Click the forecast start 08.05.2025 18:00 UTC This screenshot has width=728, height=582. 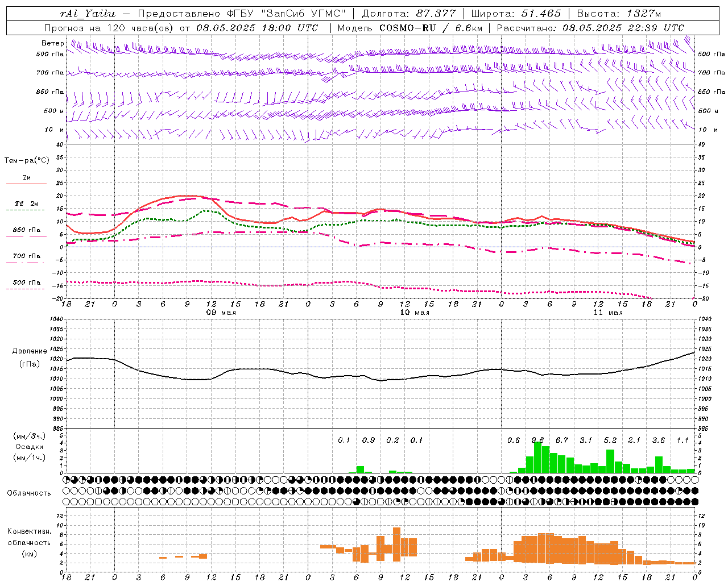click(258, 28)
